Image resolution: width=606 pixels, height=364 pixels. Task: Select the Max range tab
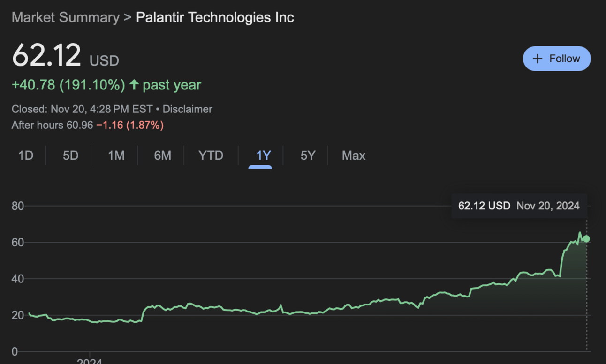[353, 156]
